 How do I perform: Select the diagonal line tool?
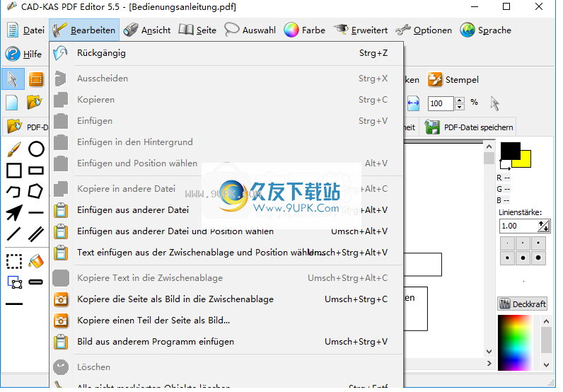click(x=14, y=234)
